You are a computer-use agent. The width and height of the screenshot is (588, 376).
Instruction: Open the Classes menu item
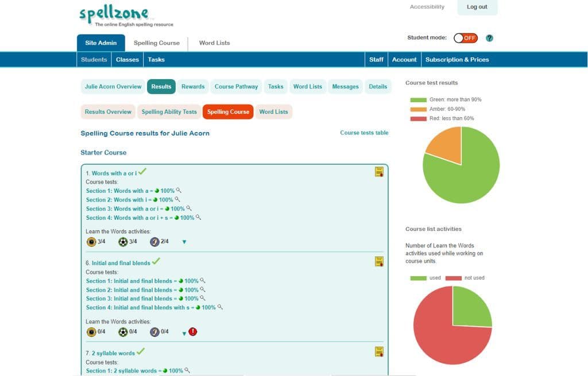coord(127,60)
